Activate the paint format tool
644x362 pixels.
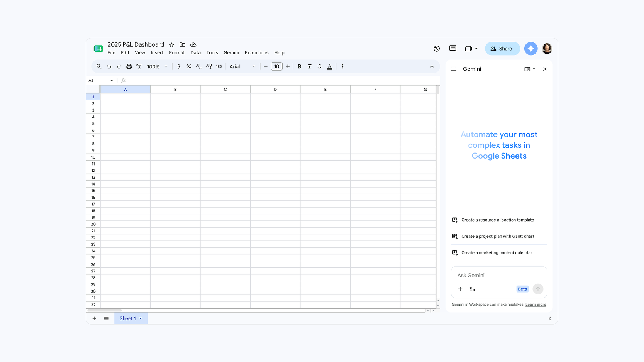coord(139,66)
